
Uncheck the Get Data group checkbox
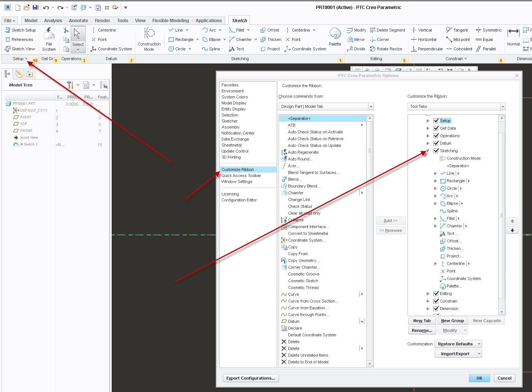pyautogui.click(x=436, y=128)
